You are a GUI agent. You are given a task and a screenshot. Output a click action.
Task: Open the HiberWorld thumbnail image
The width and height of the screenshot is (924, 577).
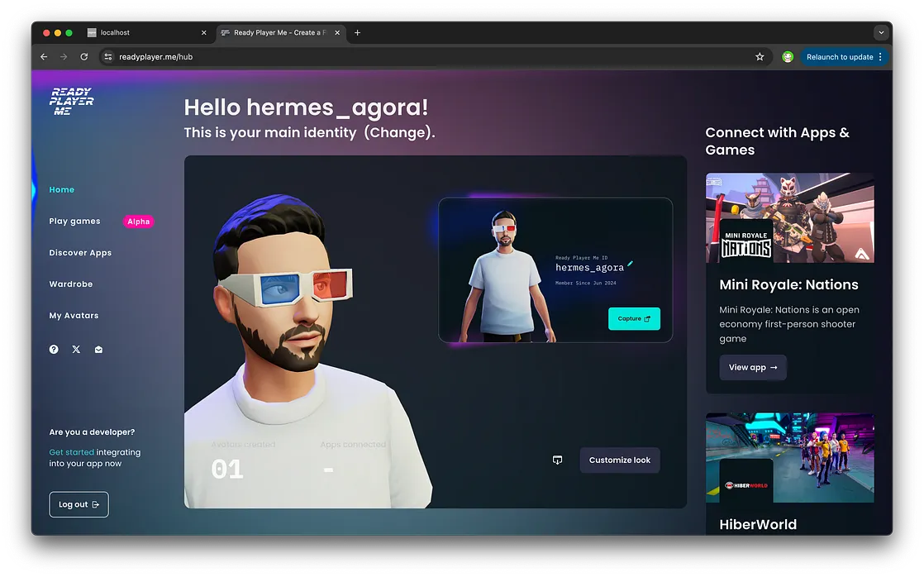(x=789, y=457)
